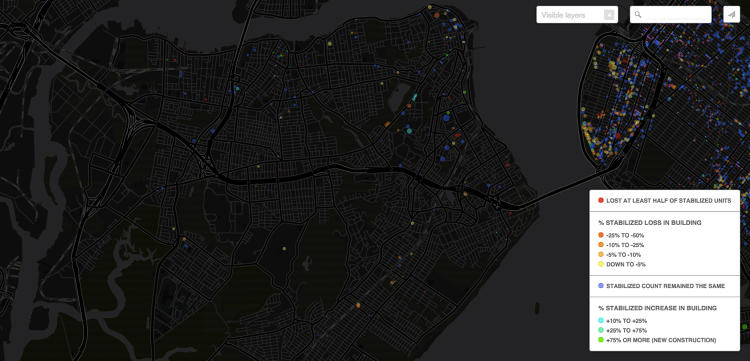Open the Visible layers dropdown

pyautogui.click(x=577, y=15)
